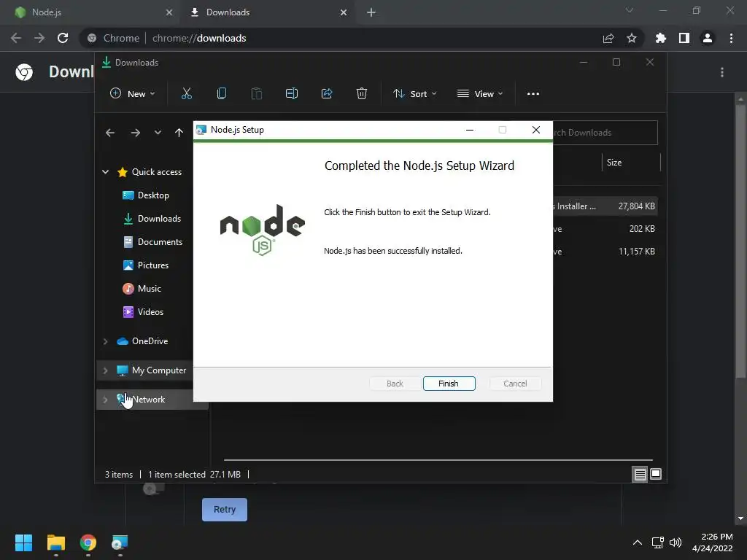
Task: Click the Cut scissors icon in Explorer toolbar
Action: [186, 94]
